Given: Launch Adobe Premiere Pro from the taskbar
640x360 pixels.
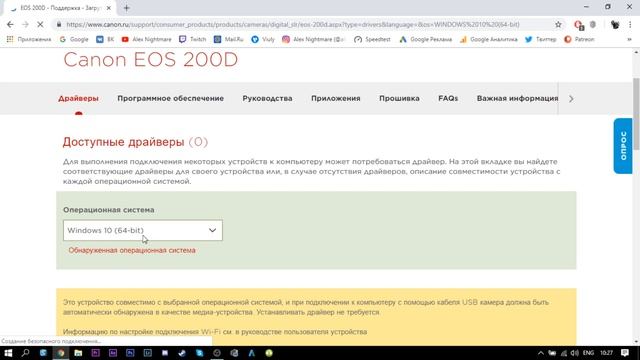Looking at the screenshot, I should (96, 353).
